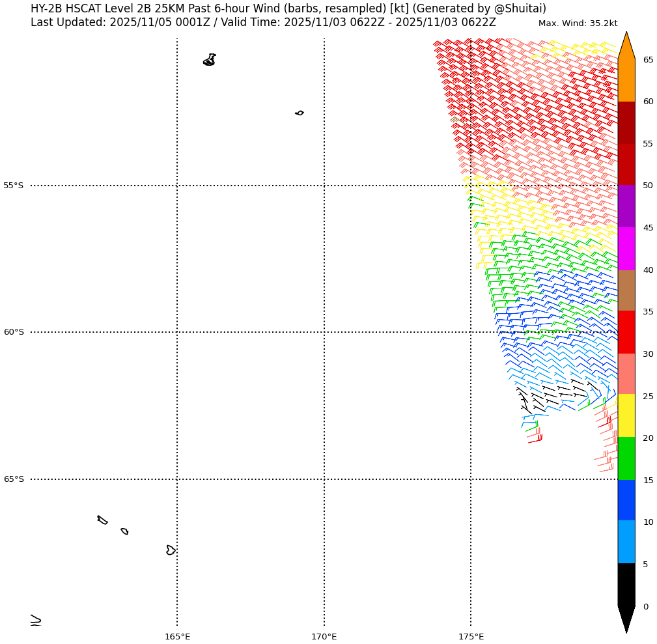Click the island outline just left of 165°E
This screenshot has height=644, width=657.
coord(170,550)
